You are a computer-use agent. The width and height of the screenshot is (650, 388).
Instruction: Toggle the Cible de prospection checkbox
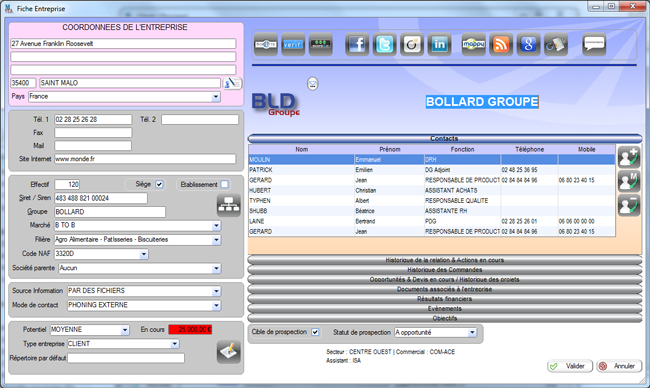tap(315, 332)
